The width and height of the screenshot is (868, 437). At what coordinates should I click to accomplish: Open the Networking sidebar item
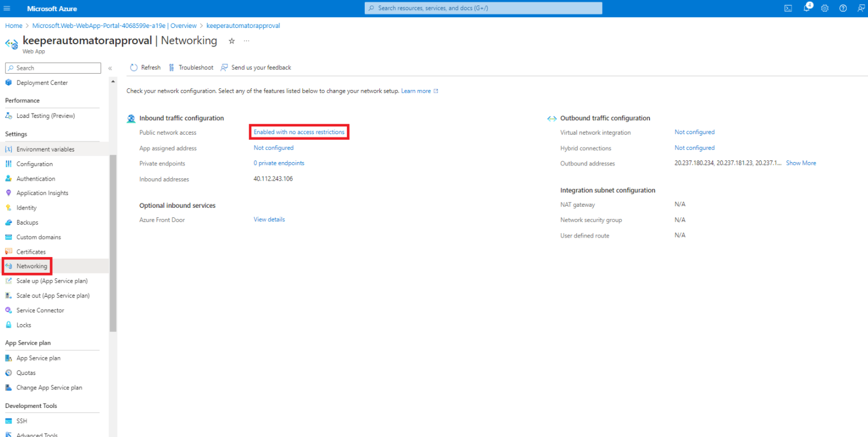(x=31, y=266)
